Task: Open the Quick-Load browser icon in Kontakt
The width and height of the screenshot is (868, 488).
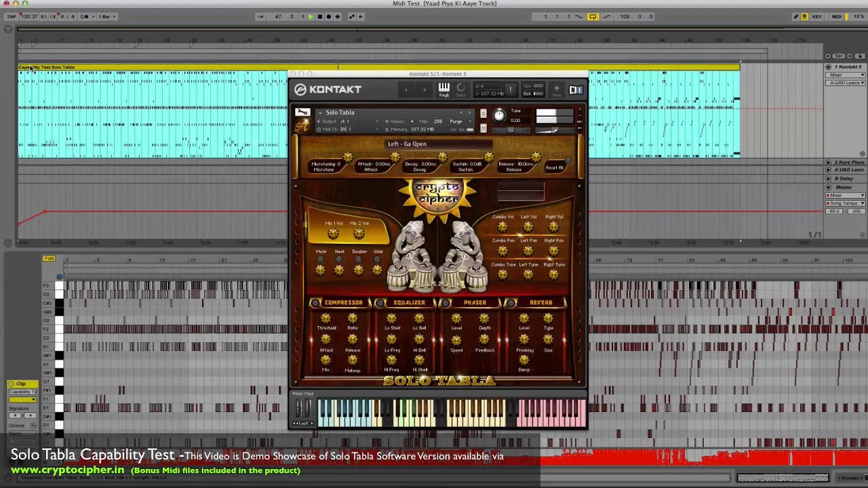Action: pos(461,89)
